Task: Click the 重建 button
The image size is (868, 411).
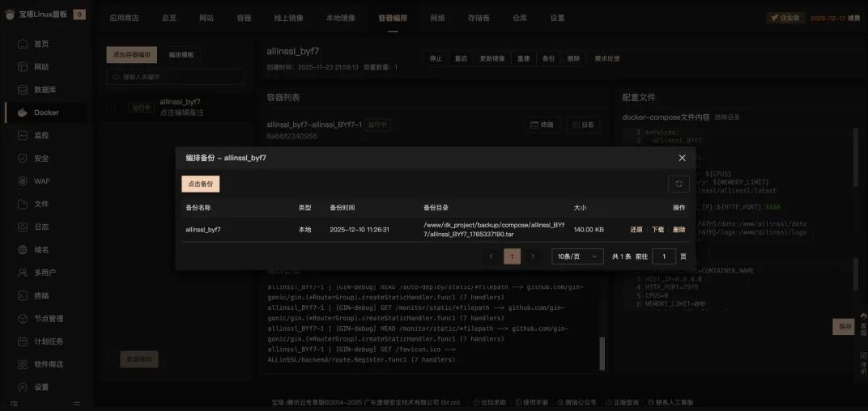Action: tap(523, 58)
